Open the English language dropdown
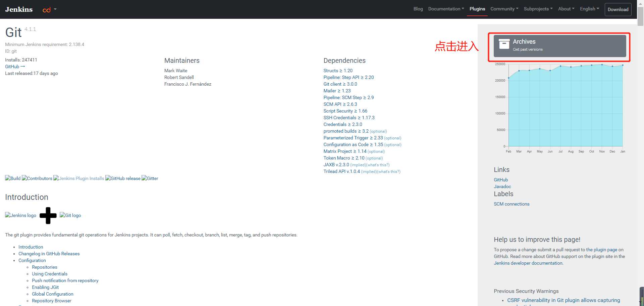Screen dimensions: 644x306 tap(589, 9)
